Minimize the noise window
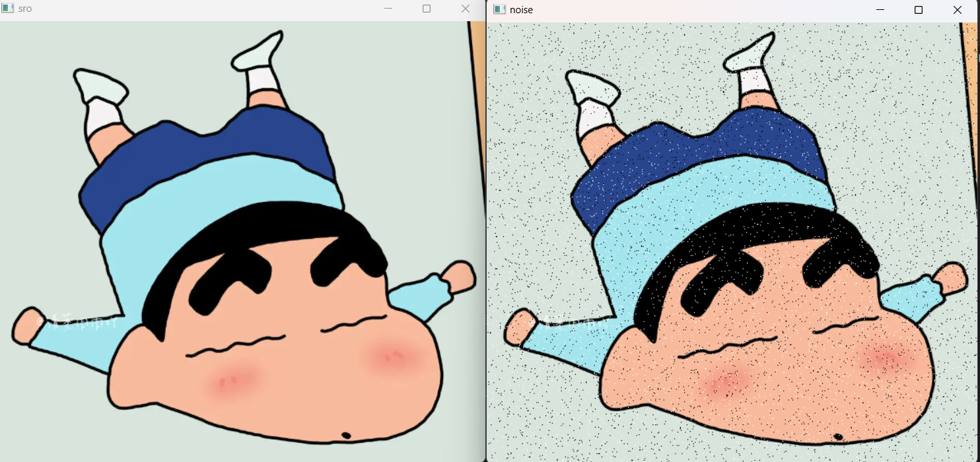The width and height of the screenshot is (980, 462). [x=880, y=10]
